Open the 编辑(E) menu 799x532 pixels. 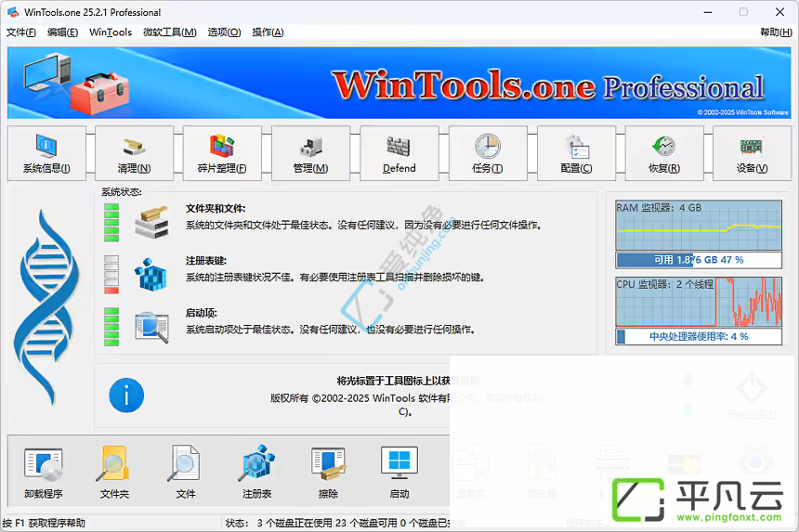coord(62,32)
